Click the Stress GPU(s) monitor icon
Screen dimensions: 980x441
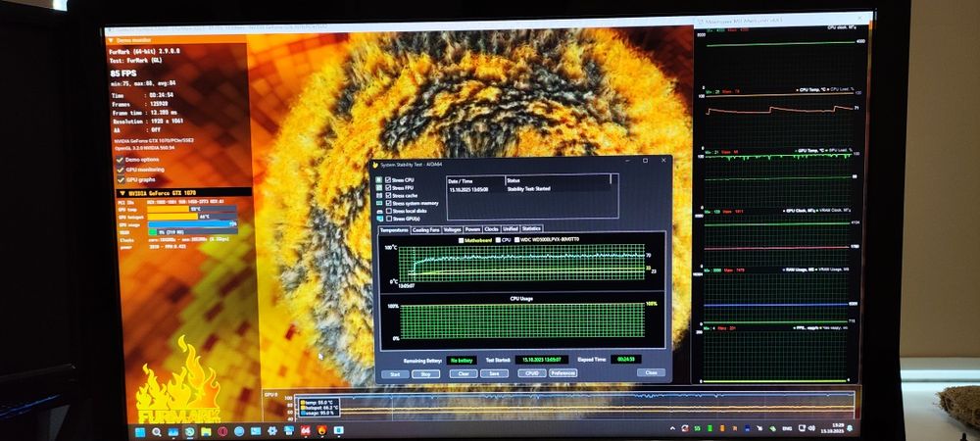[379, 219]
